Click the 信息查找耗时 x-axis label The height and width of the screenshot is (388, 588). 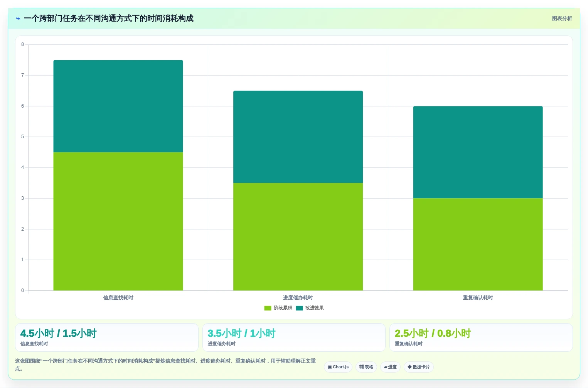tap(118, 298)
